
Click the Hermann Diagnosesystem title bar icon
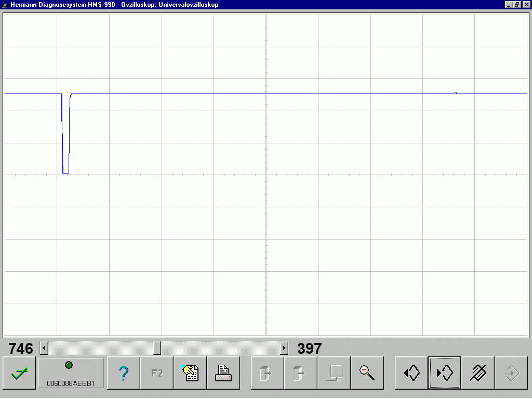(5, 5)
